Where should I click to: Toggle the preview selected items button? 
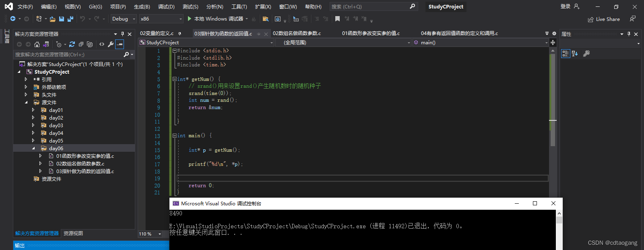(120, 44)
